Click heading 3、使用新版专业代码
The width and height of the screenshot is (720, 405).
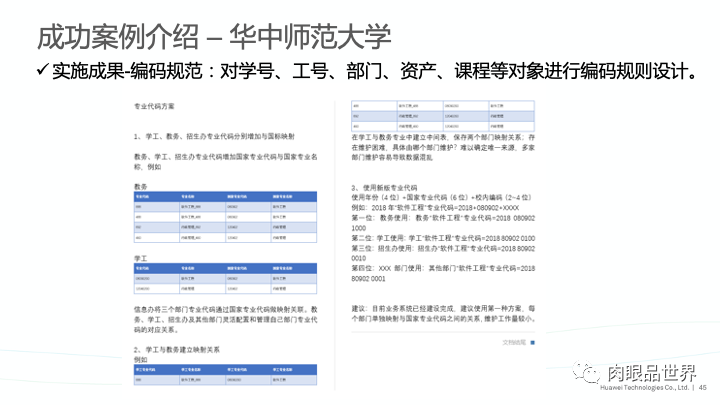(x=384, y=187)
